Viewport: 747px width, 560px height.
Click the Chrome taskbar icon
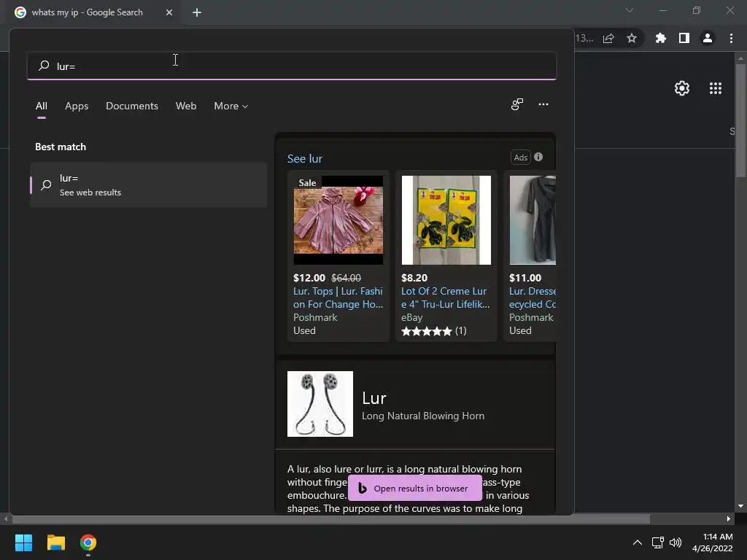click(x=88, y=542)
